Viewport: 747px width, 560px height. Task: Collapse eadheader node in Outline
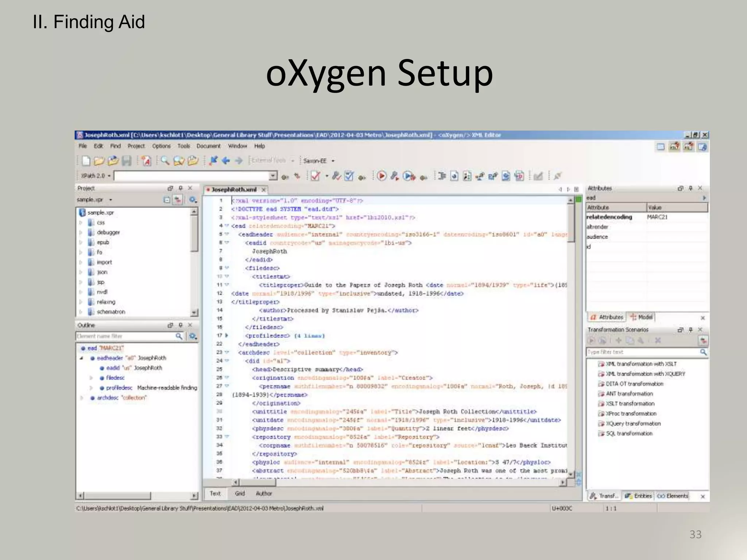click(82, 358)
